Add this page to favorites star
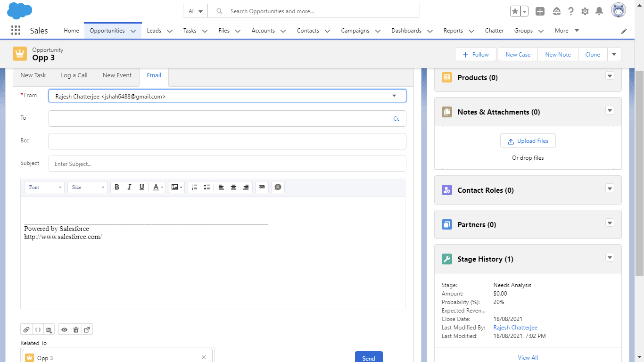 pos(515,11)
